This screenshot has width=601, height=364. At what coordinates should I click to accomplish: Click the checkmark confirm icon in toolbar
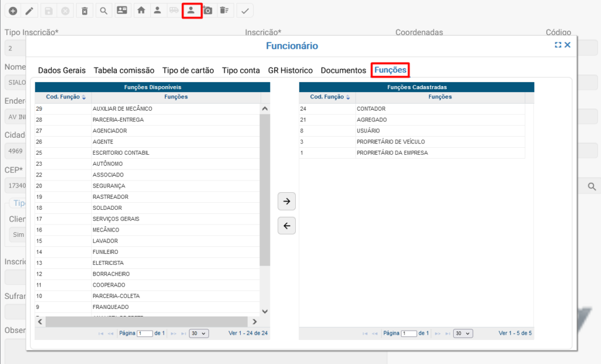245,11
